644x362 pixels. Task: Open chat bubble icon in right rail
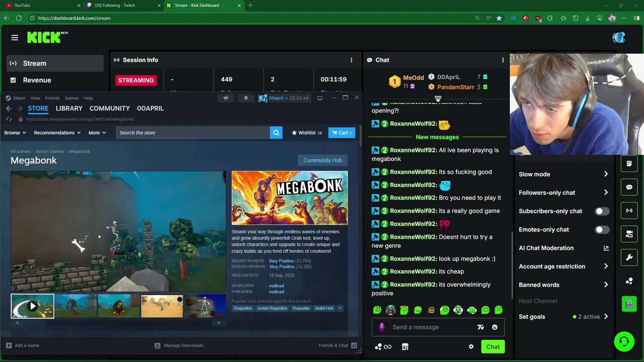629,187
